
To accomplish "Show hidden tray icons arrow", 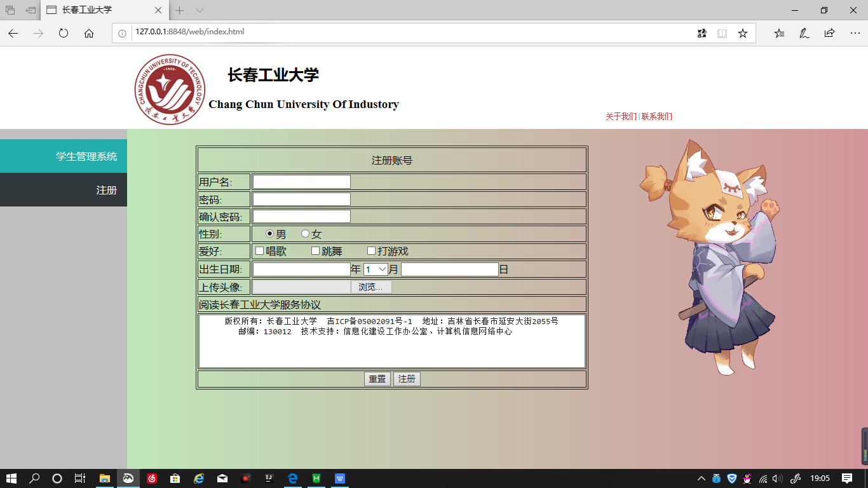I will click(x=702, y=478).
